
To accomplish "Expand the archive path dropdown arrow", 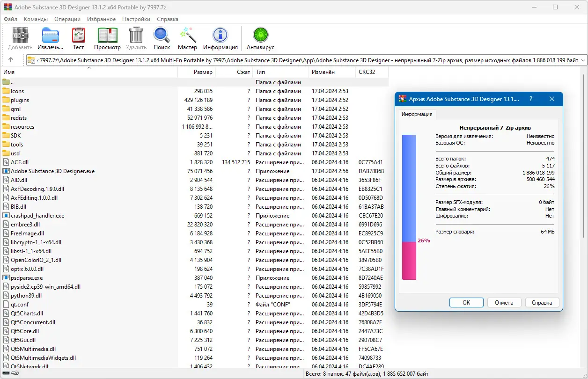I will click(x=583, y=60).
